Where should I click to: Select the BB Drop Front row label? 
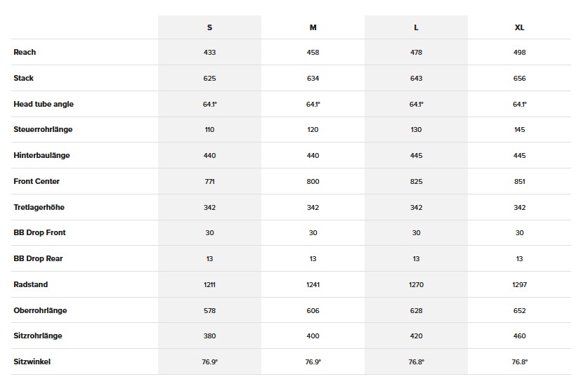(x=39, y=232)
